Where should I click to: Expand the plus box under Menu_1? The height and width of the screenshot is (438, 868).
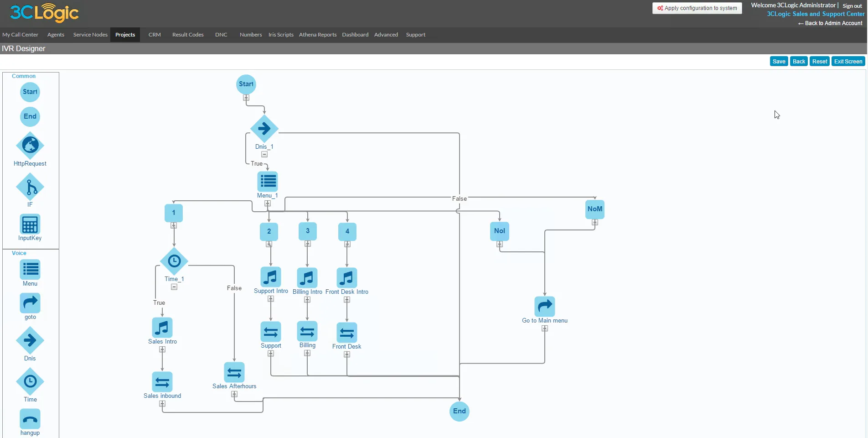(268, 203)
